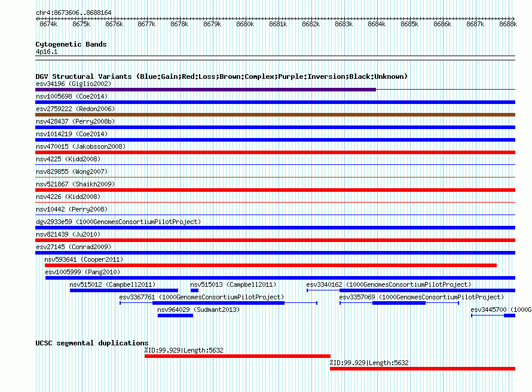
Task: Click the chr4:8673606..8688164 coordinates label
Action: [x=74, y=13]
